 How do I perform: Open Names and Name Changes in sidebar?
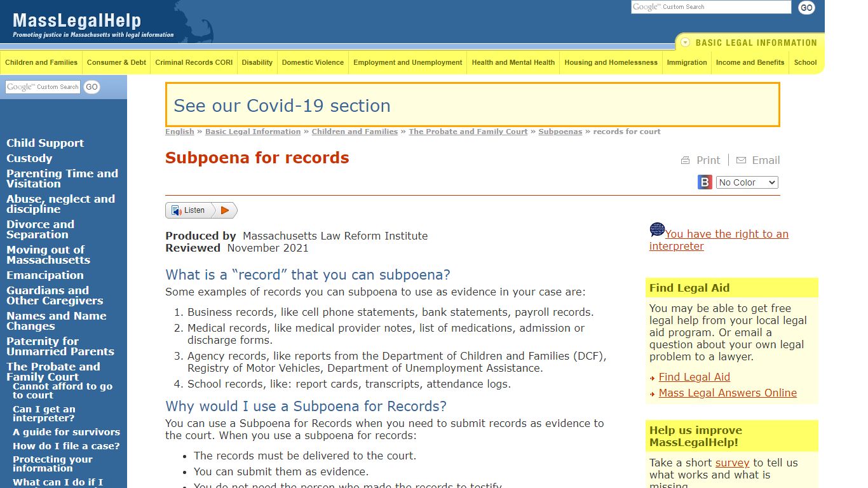tap(57, 321)
